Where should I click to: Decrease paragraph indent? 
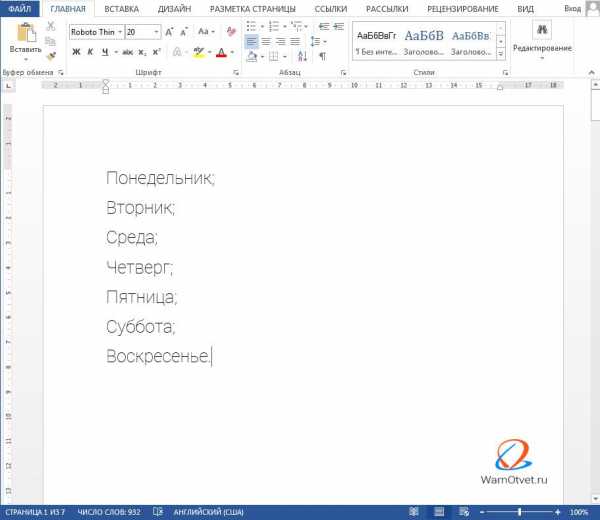[x=324, y=26]
